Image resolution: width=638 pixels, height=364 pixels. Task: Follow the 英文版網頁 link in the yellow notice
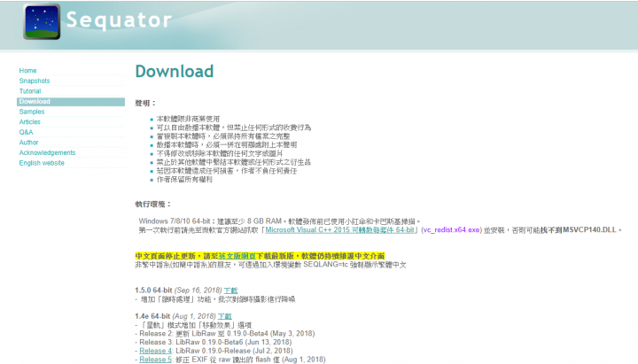(237, 256)
